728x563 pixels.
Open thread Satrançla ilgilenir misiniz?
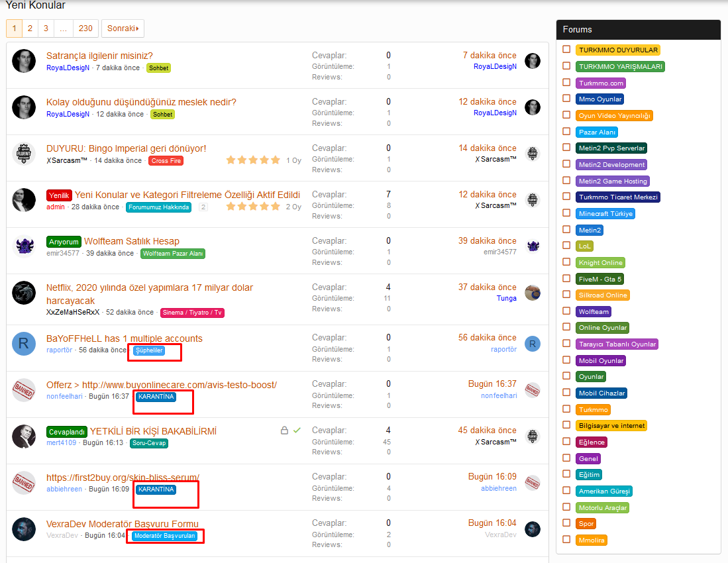[99, 56]
